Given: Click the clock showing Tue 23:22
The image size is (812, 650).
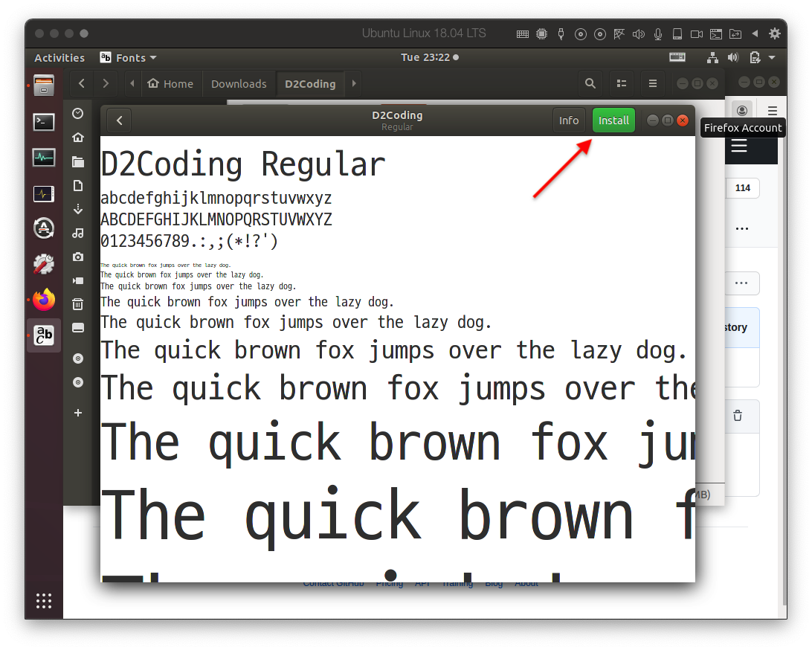Looking at the screenshot, I should pos(429,57).
